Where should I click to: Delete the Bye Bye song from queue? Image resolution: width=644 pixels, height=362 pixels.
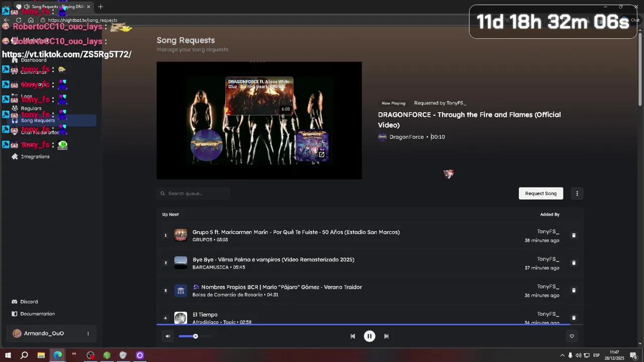point(574,263)
